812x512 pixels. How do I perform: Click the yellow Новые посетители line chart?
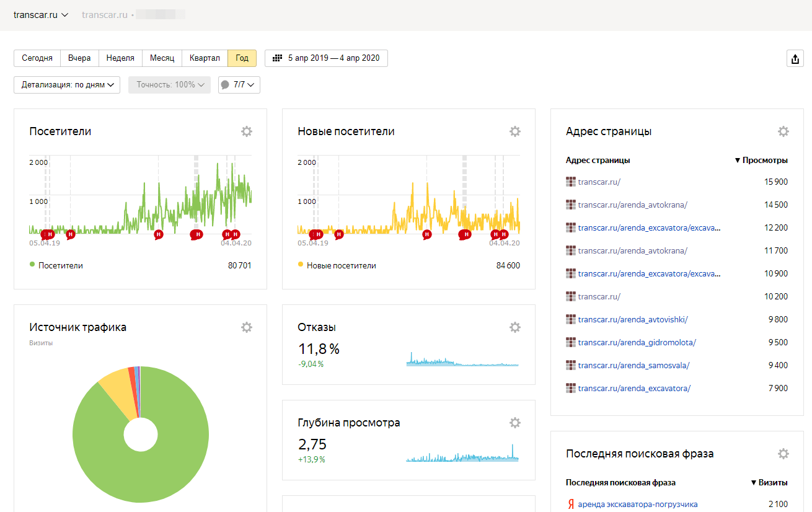click(409, 208)
